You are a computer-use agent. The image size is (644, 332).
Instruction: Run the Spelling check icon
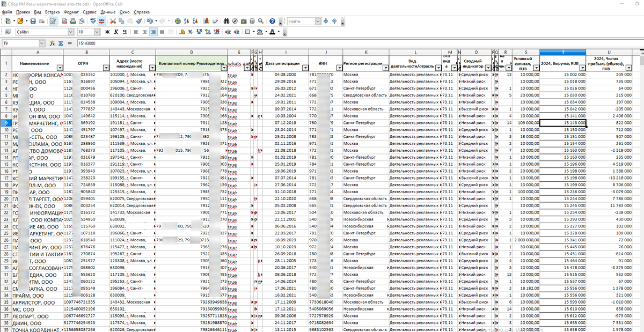(x=93, y=21)
